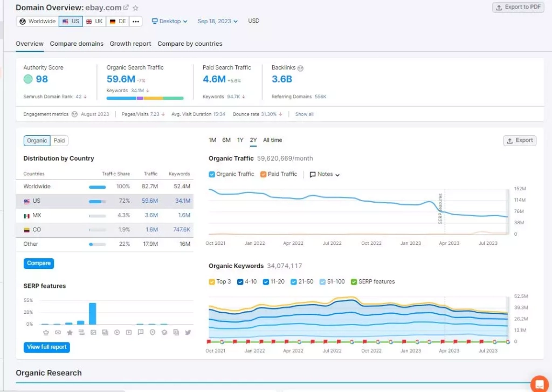The image size is (552, 392).
Task: Click the Mexico flag icon
Action: click(27, 216)
